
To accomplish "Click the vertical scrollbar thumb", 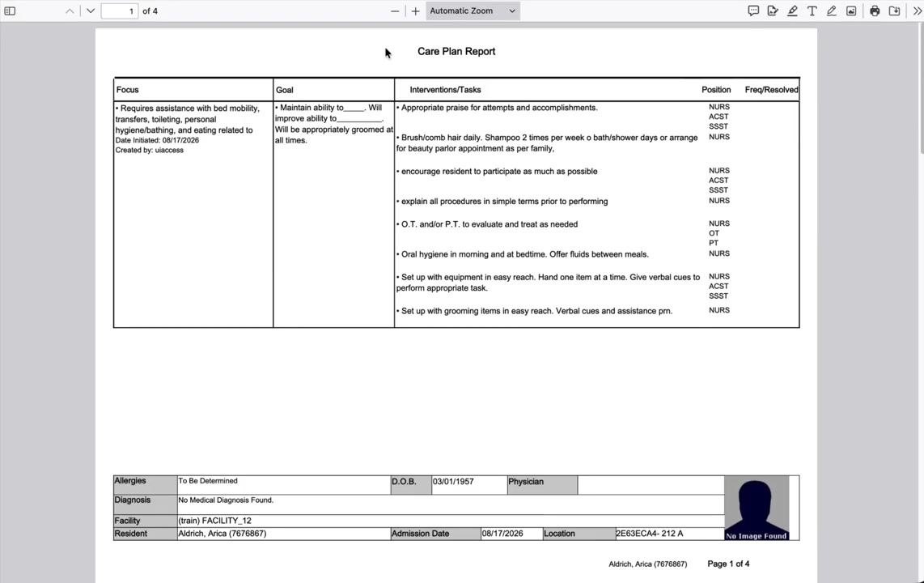I will [x=921, y=88].
